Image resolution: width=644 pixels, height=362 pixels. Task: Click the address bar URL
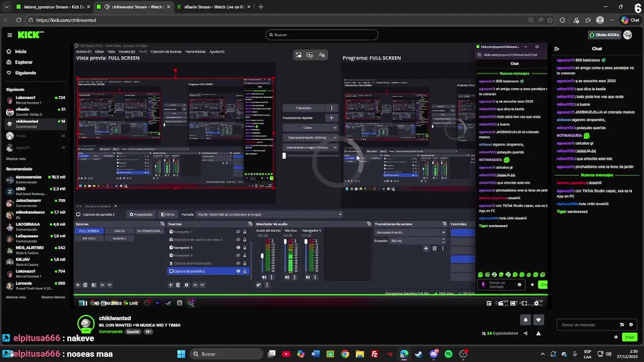coord(66,20)
